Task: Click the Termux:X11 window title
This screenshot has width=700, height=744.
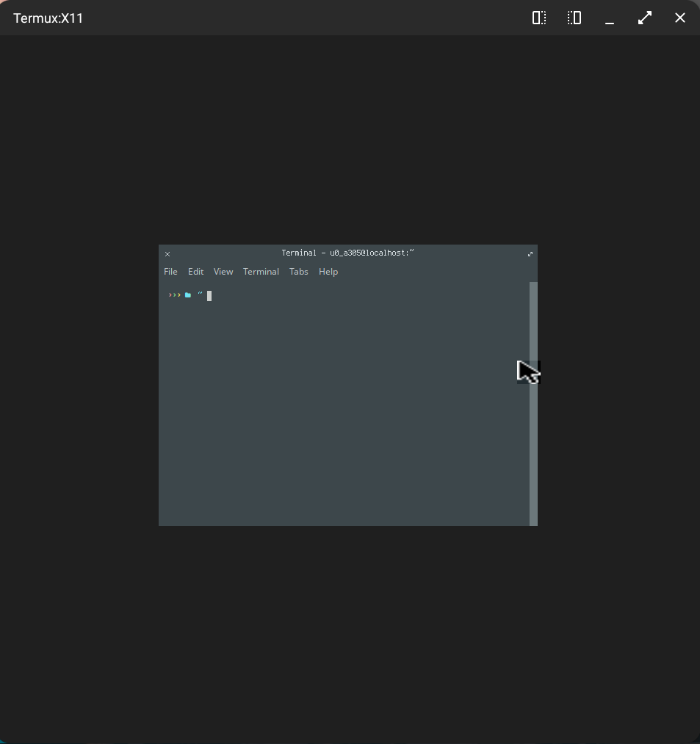Action: (x=48, y=18)
